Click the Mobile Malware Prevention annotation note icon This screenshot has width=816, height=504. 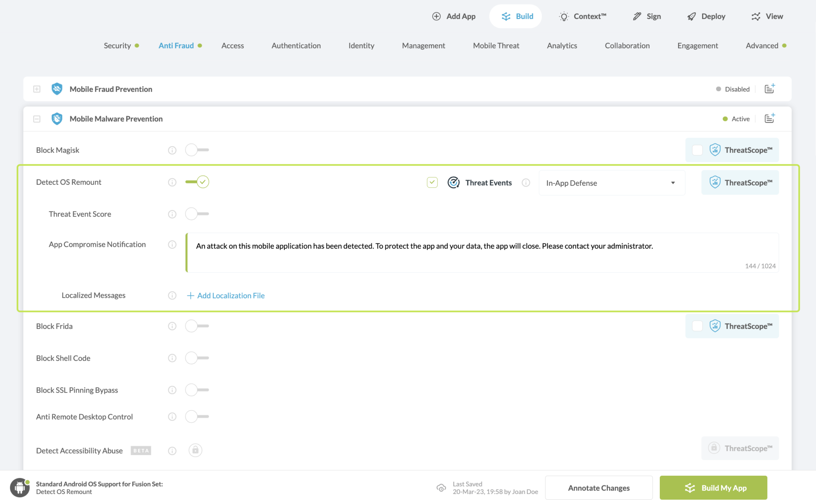pyautogui.click(x=769, y=119)
